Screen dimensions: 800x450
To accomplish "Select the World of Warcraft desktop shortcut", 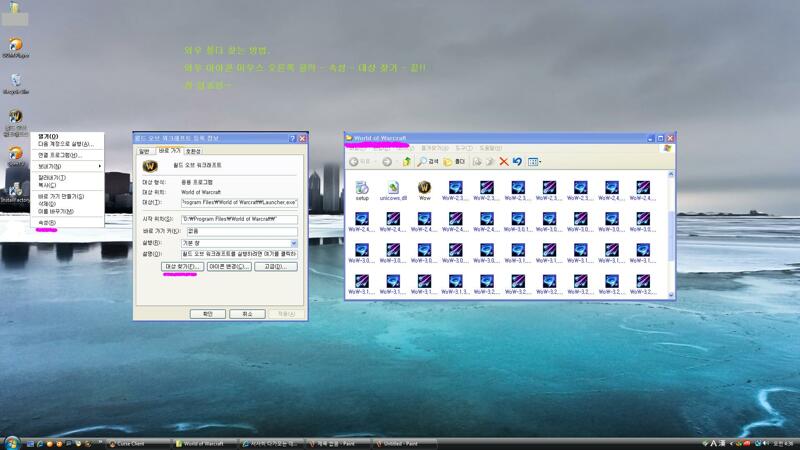I will pos(15,122).
